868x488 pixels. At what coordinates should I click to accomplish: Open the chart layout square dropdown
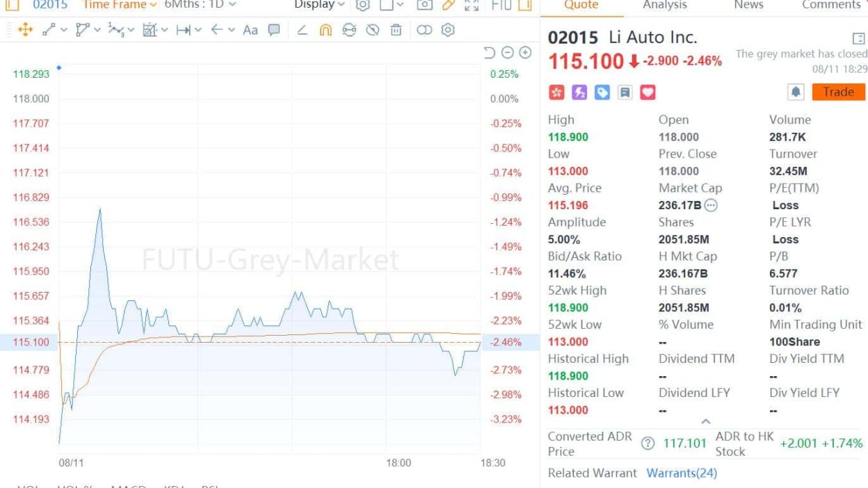pos(392,5)
